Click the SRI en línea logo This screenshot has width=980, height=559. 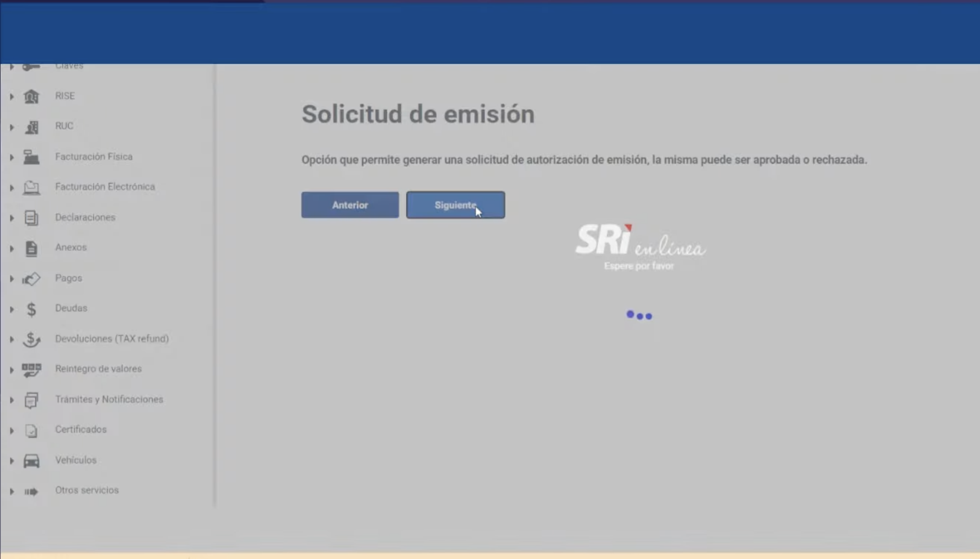(x=639, y=245)
